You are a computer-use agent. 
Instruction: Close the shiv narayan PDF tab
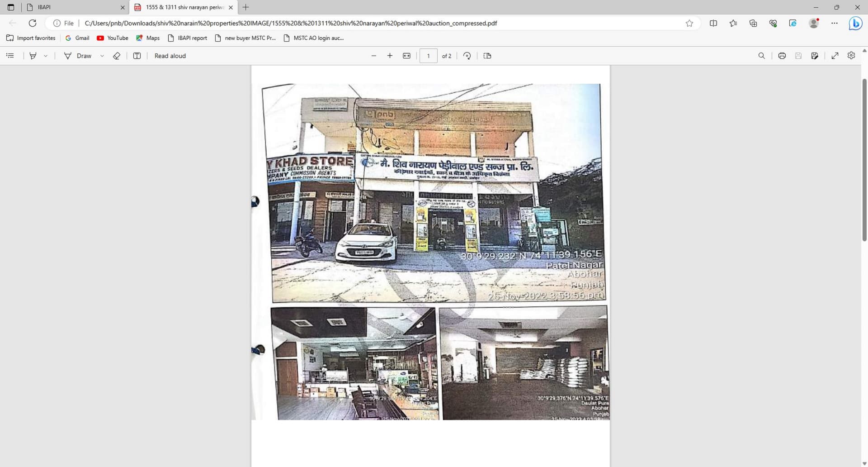(x=231, y=7)
